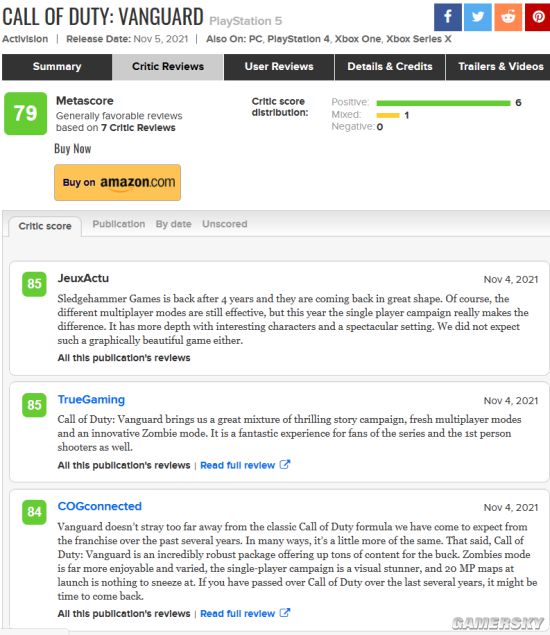This screenshot has width=550, height=635.
Task: Open the TrueGaming publication link
Action: pos(91,400)
